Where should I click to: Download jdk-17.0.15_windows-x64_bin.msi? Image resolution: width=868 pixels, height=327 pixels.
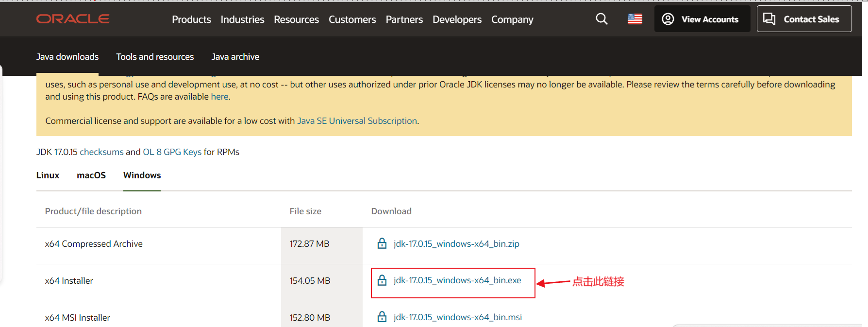458,317
